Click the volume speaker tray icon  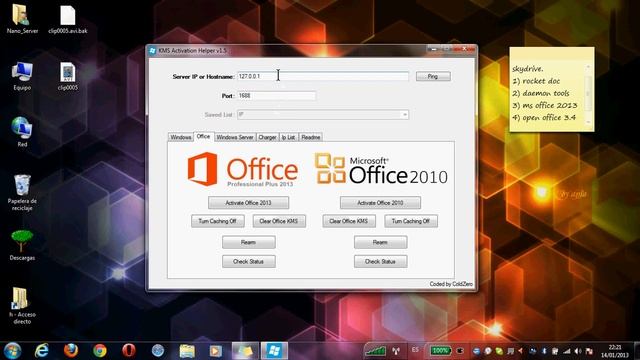click(x=578, y=351)
